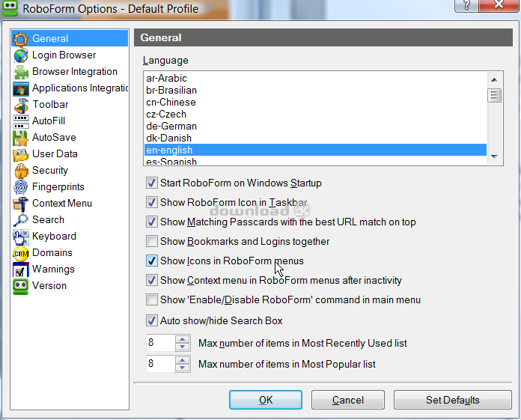Select ar-Arabic language

coord(315,78)
